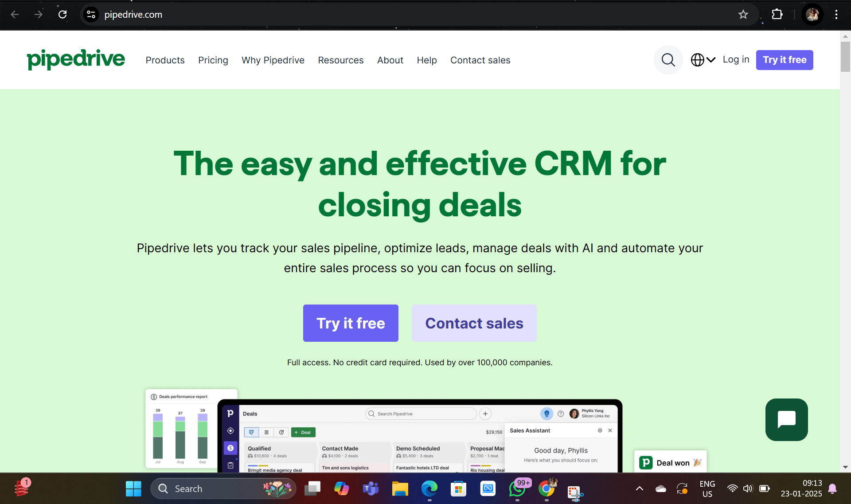Click the green + Deal button in the preview

click(303, 432)
